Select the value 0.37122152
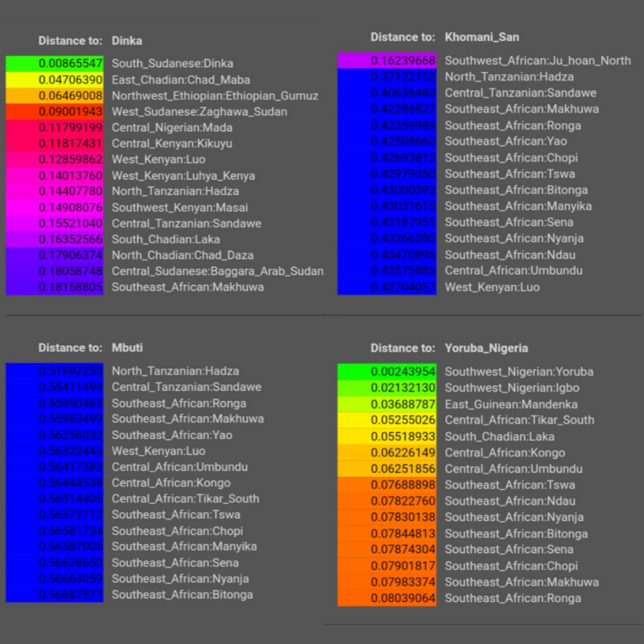This screenshot has height=644, width=644. pos(402,76)
